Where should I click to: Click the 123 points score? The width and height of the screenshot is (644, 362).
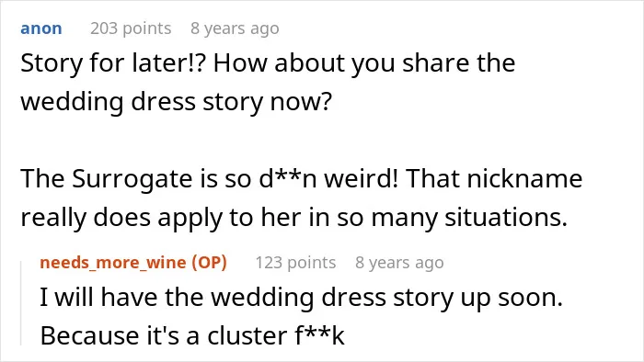[x=295, y=263]
